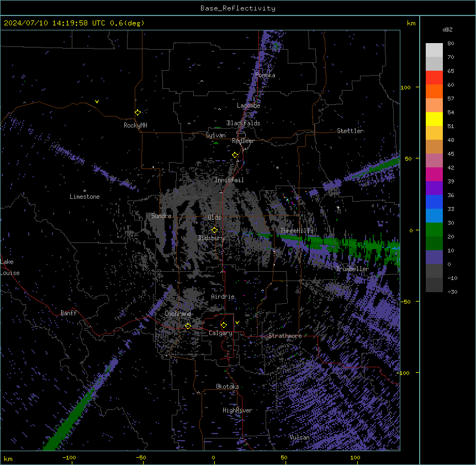Click the dark green 20-10 dBZ legend swatch

tap(434, 244)
